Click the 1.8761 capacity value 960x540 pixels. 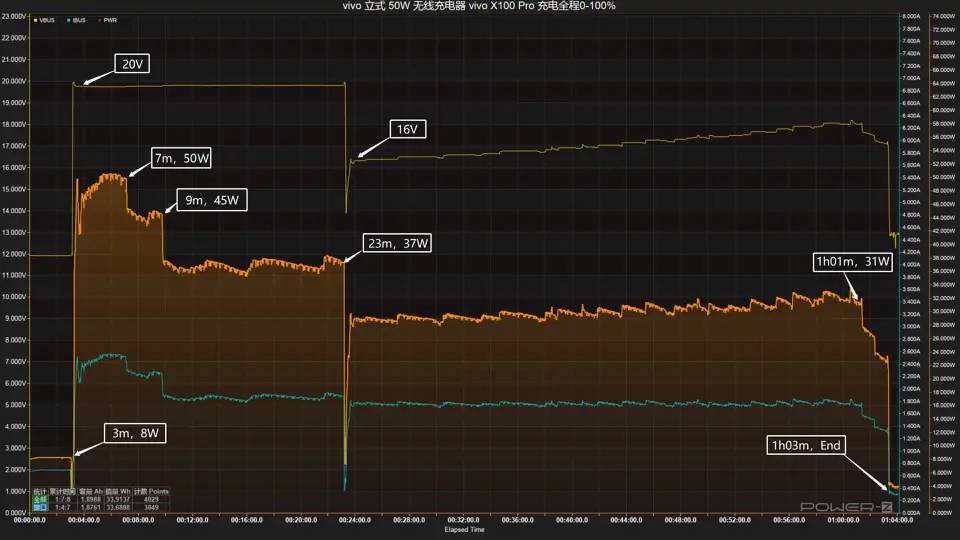91,508
